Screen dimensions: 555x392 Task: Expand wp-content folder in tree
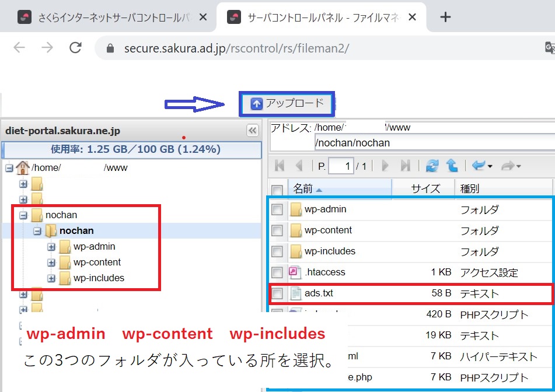pos(51,262)
